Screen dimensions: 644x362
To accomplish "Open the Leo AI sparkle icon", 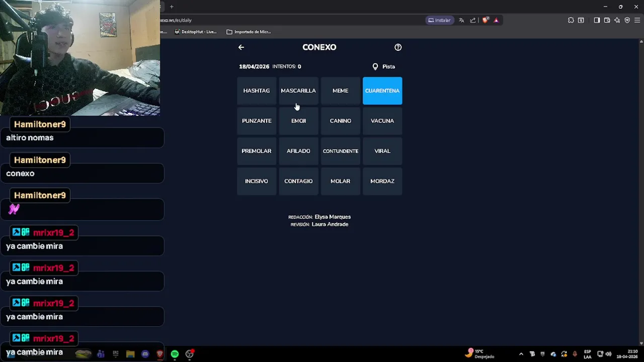I will click(617, 20).
